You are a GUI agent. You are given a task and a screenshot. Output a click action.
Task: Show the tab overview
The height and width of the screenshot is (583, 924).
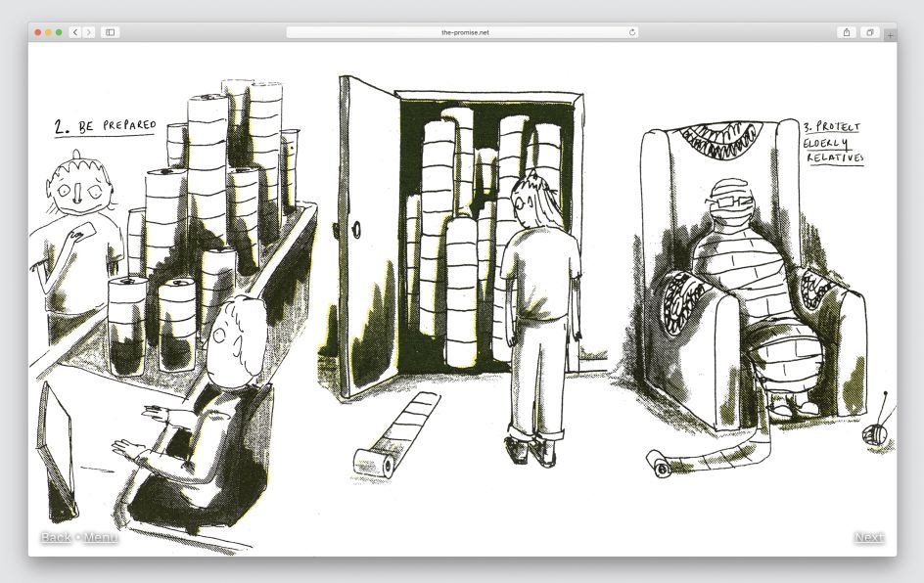(868, 32)
